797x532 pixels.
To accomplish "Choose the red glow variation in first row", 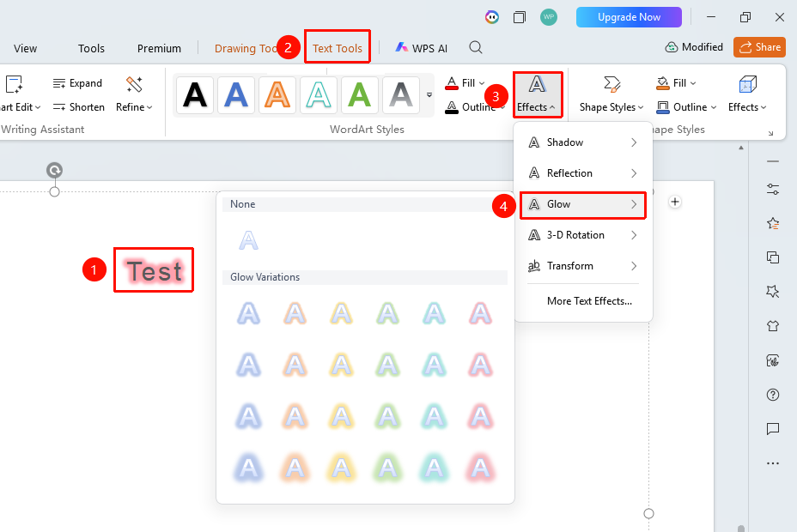I will pos(480,313).
